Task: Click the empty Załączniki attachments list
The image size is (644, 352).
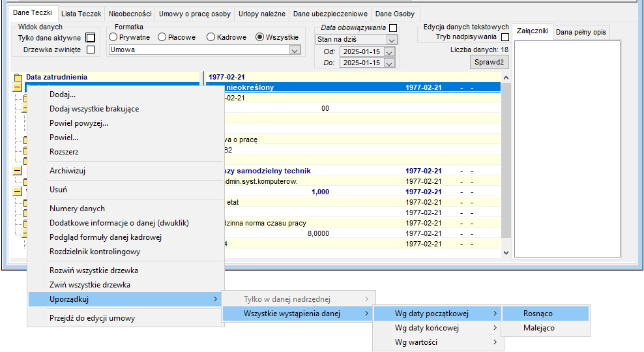Action: [x=567, y=149]
